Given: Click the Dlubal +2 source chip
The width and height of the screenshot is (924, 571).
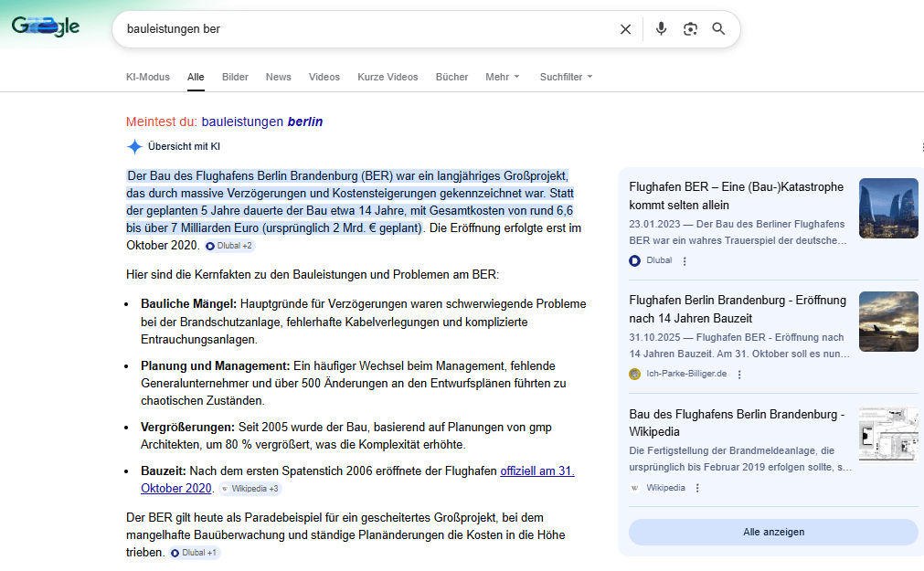Looking at the screenshot, I should (229, 246).
